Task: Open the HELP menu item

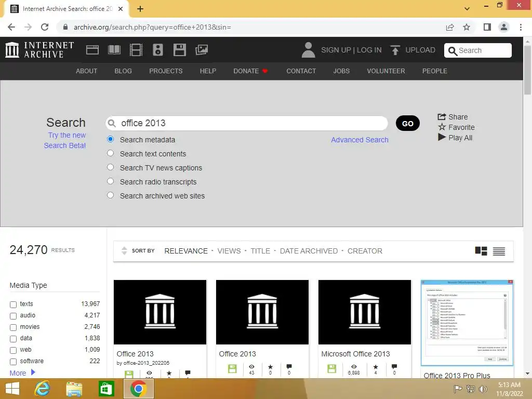Action: pyautogui.click(x=208, y=71)
